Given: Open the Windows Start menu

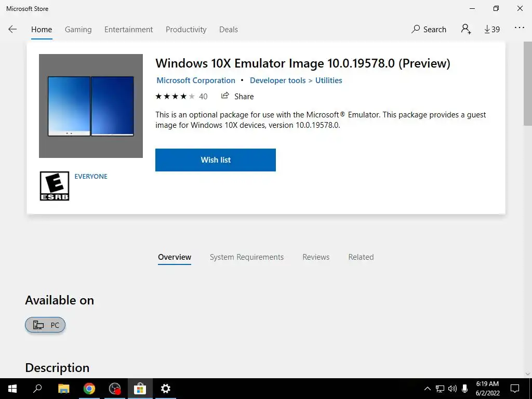Looking at the screenshot, I should (12, 389).
